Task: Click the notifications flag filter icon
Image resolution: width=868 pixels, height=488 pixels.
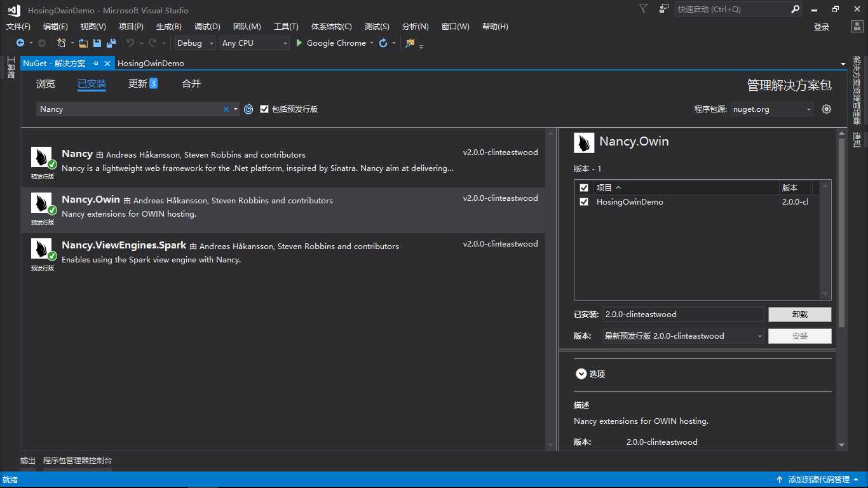Action: click(x=643, y=8)
